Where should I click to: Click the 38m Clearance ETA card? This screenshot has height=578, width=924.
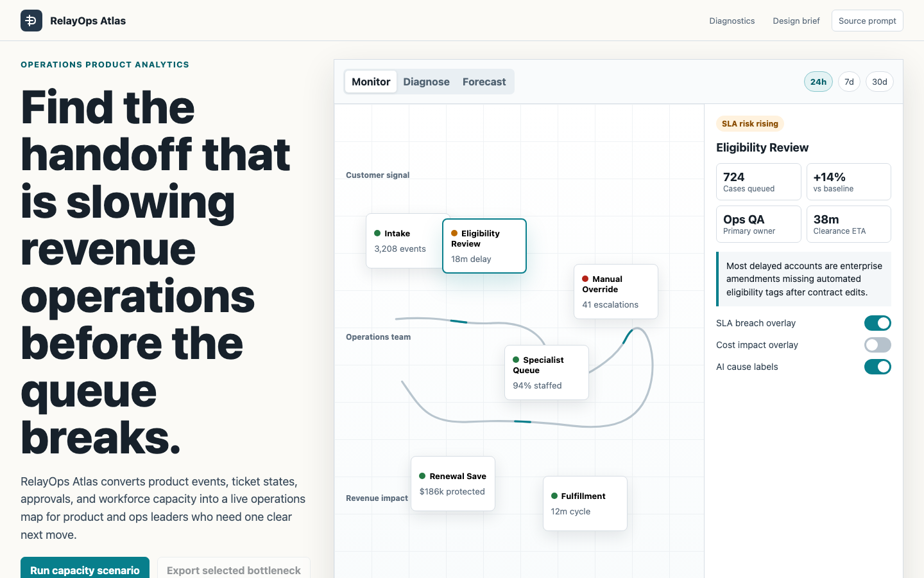tap(848, 224)
